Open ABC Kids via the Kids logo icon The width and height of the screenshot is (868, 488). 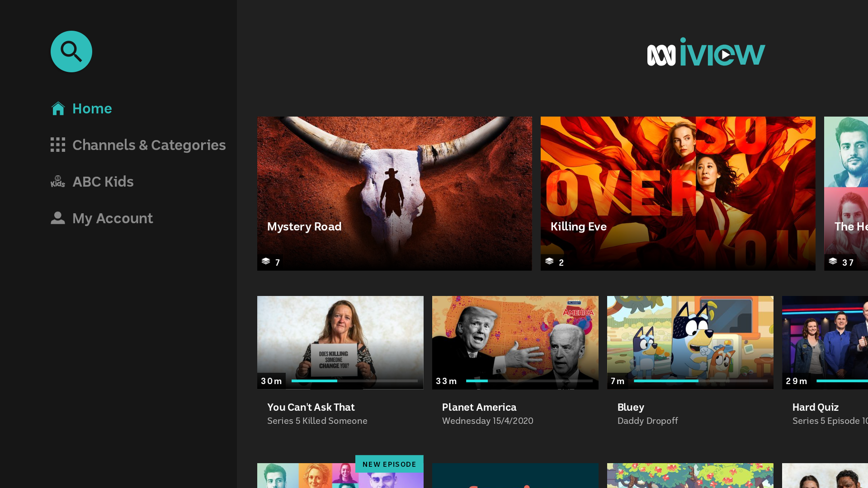58,182
